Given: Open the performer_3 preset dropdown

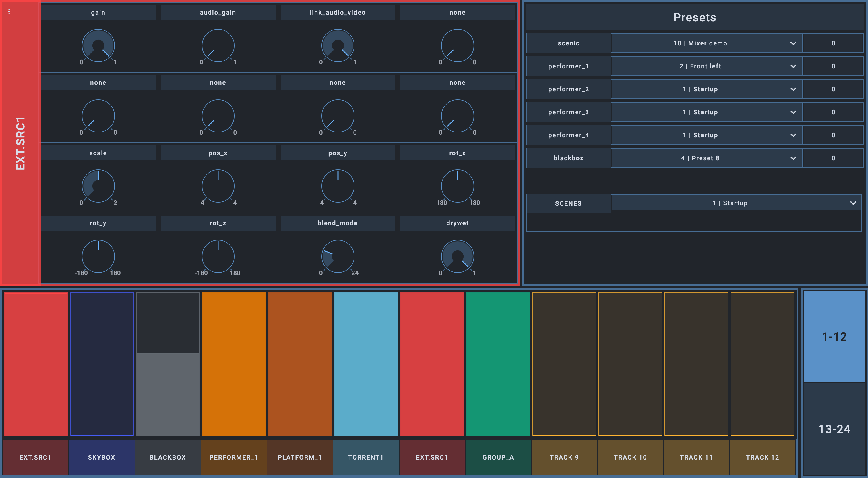Looking at the screenshot, I should [706, 112].
